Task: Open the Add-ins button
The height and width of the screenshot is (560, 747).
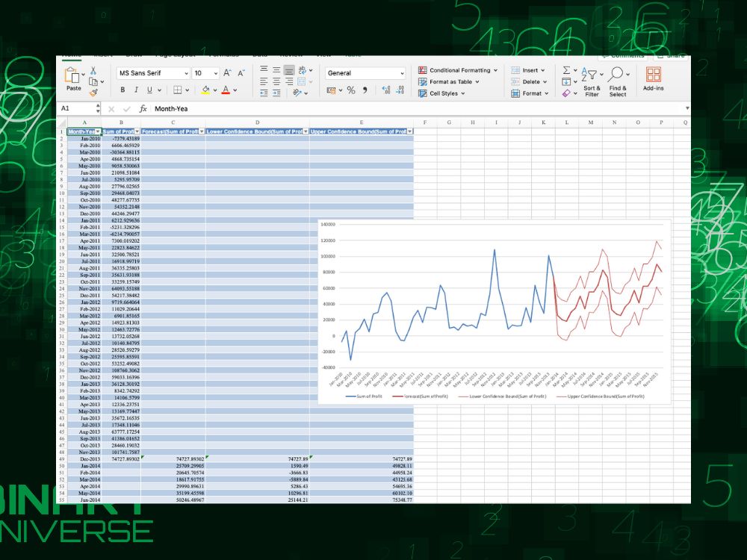Action: [x=653, y=79]
